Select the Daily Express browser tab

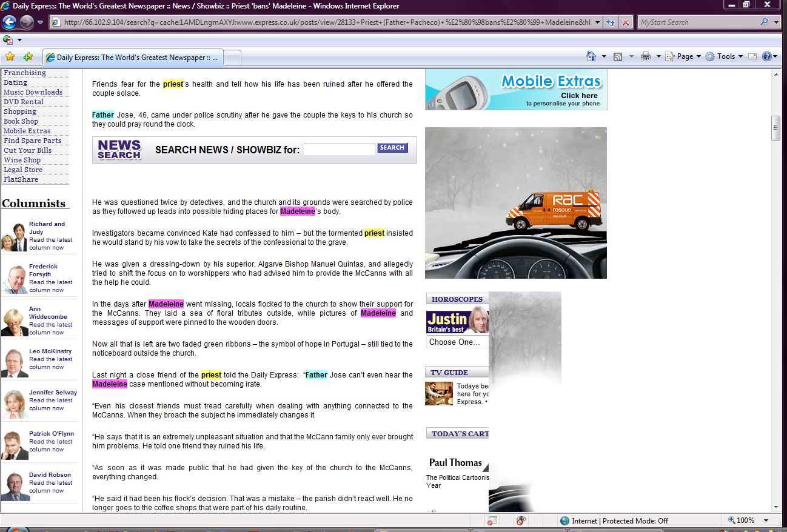[x=133, y=58]
